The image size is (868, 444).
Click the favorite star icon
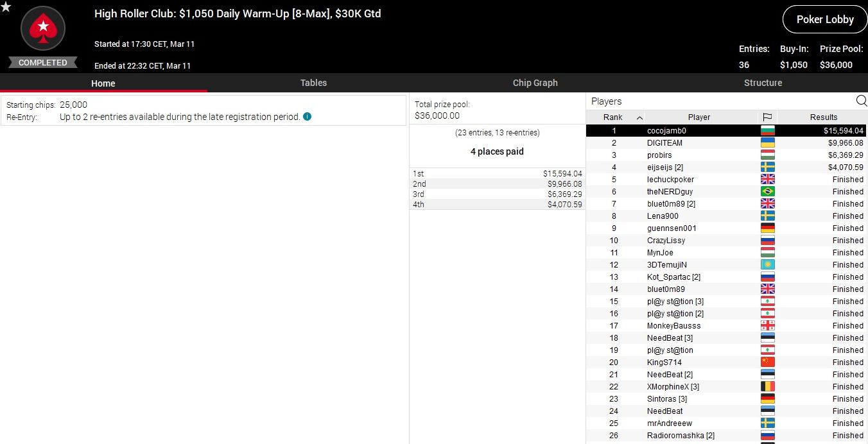(6, 6)
